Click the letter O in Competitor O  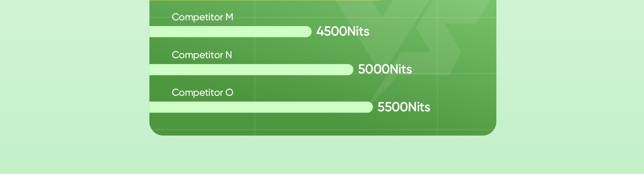pos(229,93)
